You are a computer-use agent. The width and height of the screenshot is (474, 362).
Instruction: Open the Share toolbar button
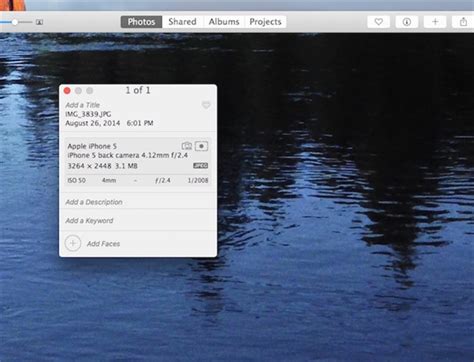click(463, 22)
